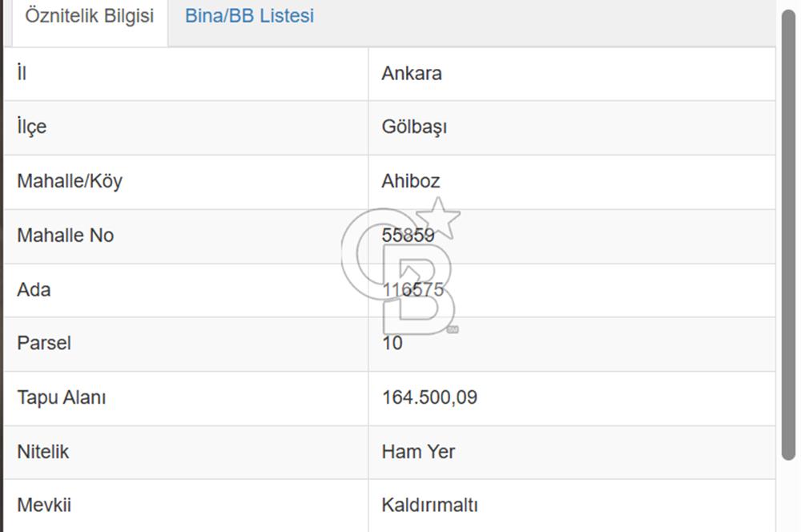Viewport: 801px width, 532px height.
Task: Click the İlçe row label
Action: click(32, 127)
